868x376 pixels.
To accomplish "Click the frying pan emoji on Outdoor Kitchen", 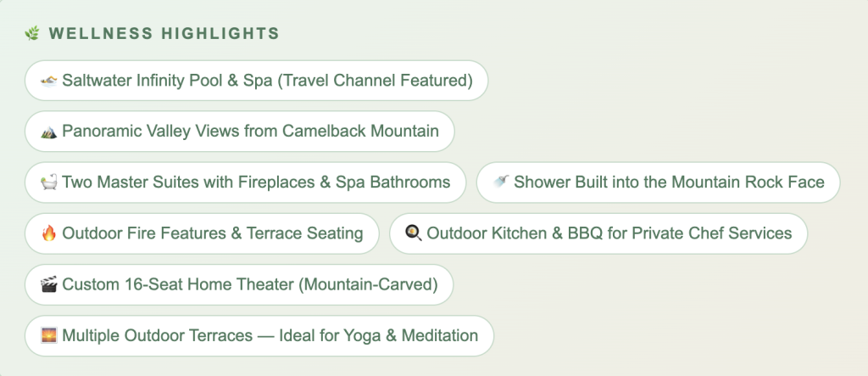I will [x=414, y=233].
